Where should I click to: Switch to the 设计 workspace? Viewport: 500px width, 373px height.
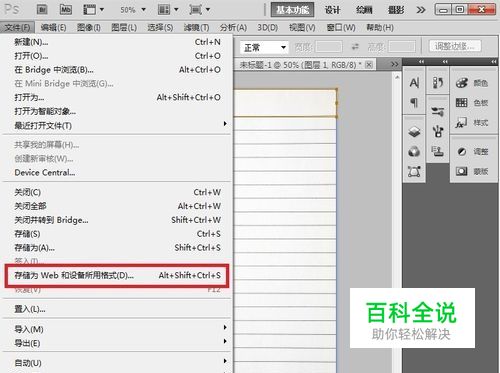click(332, 10)
